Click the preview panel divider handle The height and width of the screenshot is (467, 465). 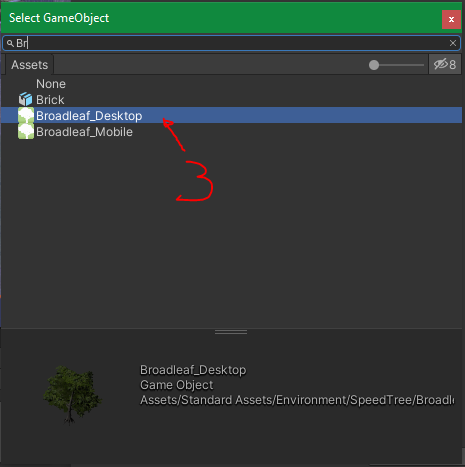(231, 332)
